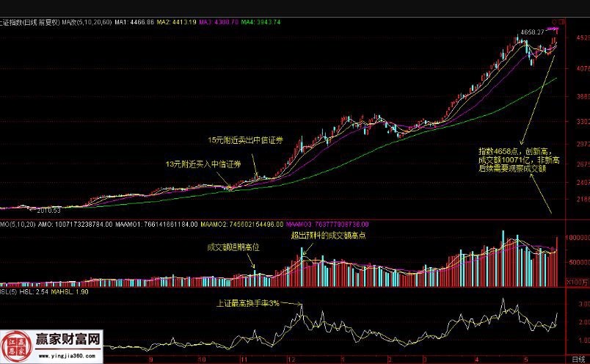Image resolution: width=590 pixels, height=364 pixels.
Task: Click the small square icon at chart top-right
Action: tap(561, 23)
